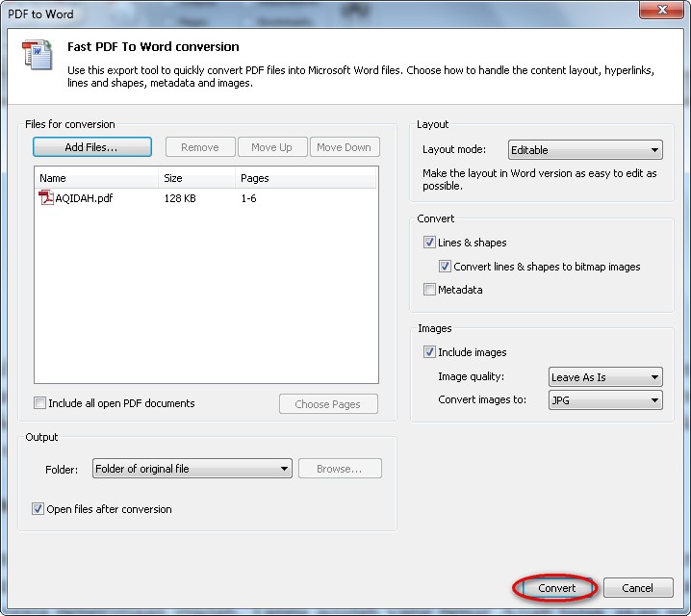This screenshot has height=616, width=691.
Task: Click the Cancel button
Action: (638, 588)
